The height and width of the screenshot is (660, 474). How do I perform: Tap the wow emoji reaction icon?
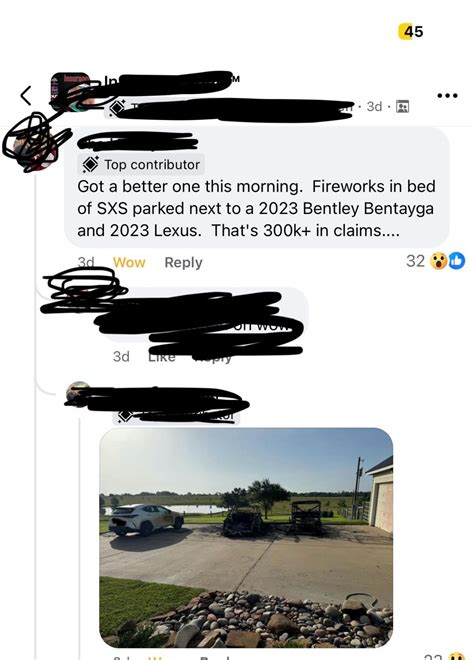(x=439, y=261)
